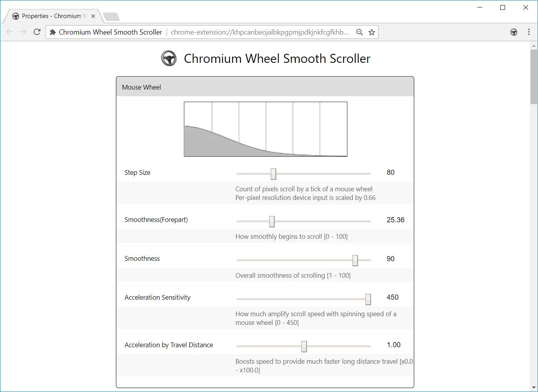Click the magnifier zoom icon in omnibox
The width and height of the screenshot is (538, 392).
click(x=359, y=32)
